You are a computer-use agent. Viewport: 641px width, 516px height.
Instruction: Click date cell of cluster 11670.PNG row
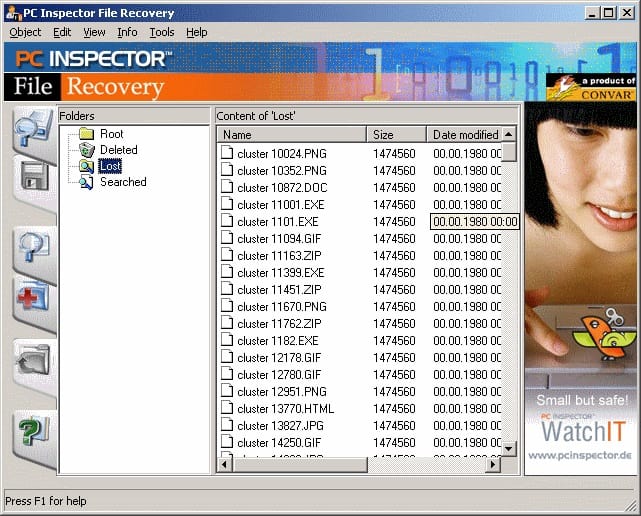[x=467, y=307]
